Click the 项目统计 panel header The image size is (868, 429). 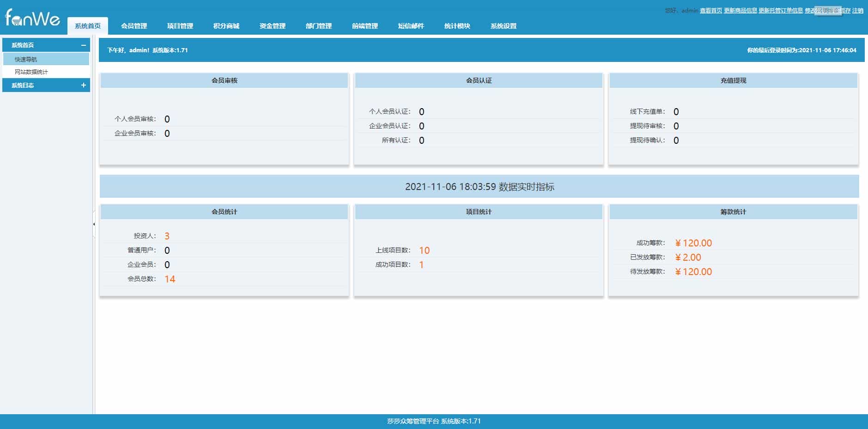click(x=479, y=212)
